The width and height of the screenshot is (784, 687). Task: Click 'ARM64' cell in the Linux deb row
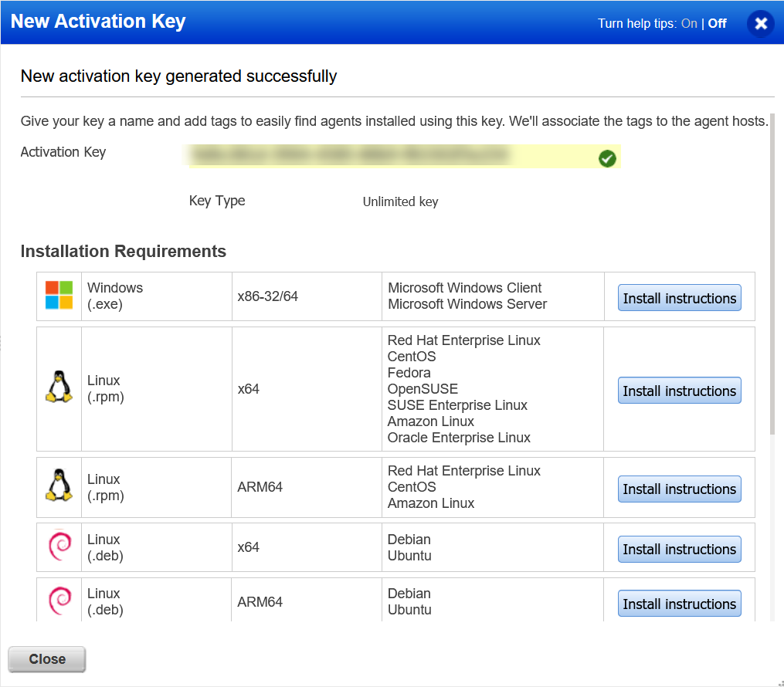click(306, 600)
